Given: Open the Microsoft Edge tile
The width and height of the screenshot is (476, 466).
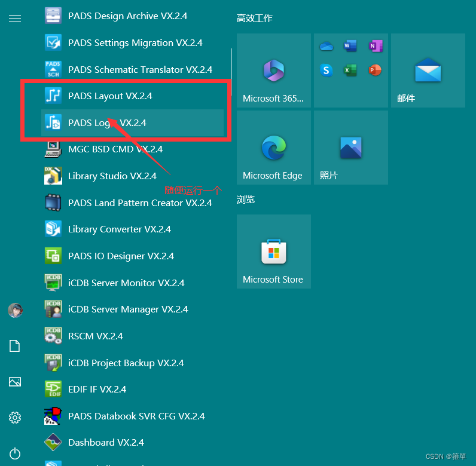Looking at the screenshot, I should (x=273, y=148).
